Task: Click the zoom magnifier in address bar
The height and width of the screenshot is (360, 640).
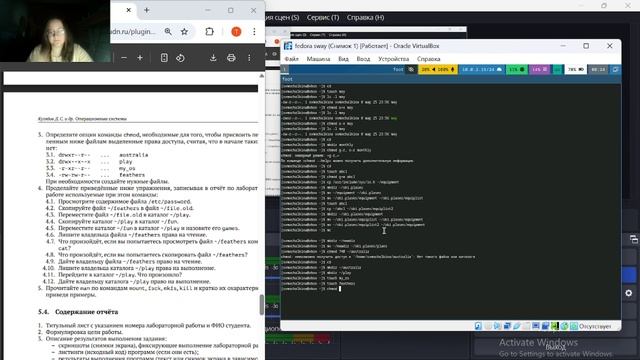Action: coord(168,31)
